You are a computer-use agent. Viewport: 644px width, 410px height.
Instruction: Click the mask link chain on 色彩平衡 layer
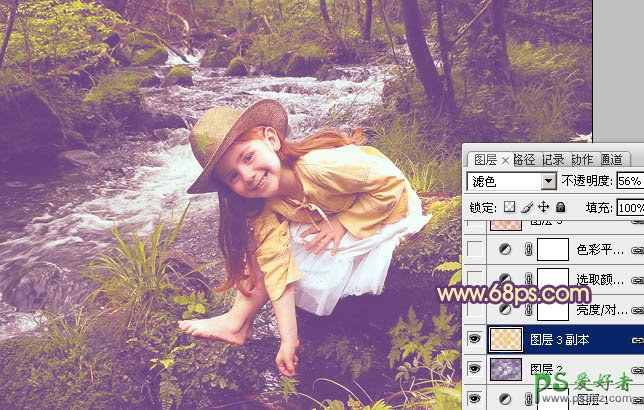(528, 250)
